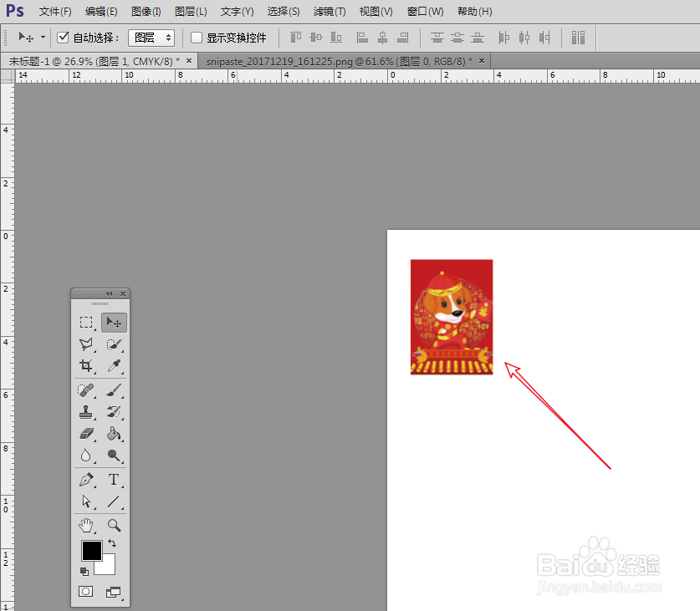Align horizontal centers
The height and width of the screenshot is (611, 700).
point(382,38)
